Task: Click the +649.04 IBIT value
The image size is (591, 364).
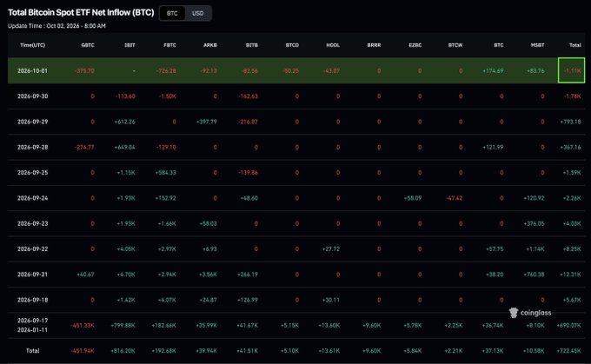Action: [125, 148]
